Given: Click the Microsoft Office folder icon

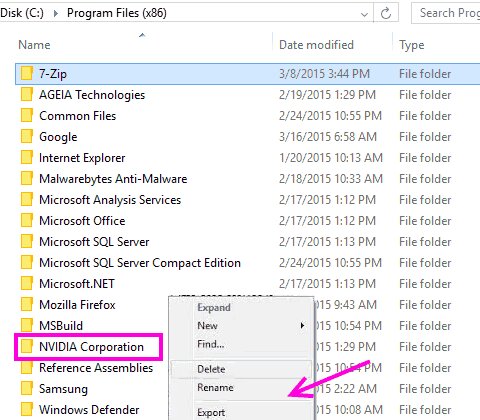Looking at the screenshot, I should [x=27, y=221].
